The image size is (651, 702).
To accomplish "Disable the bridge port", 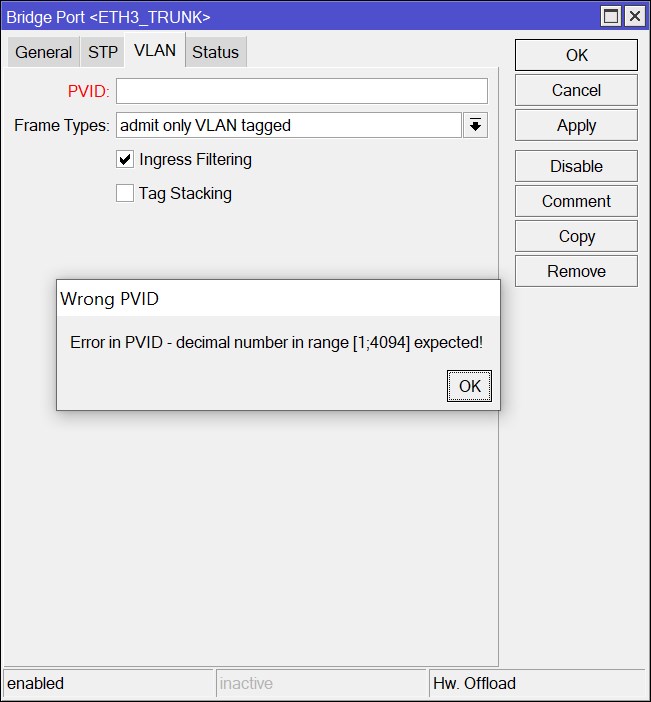I will click(576, 166).
